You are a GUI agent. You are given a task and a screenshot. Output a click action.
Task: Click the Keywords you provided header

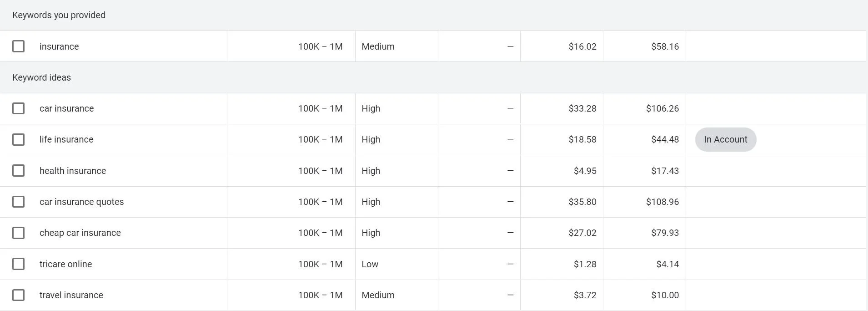coord(59,15)
